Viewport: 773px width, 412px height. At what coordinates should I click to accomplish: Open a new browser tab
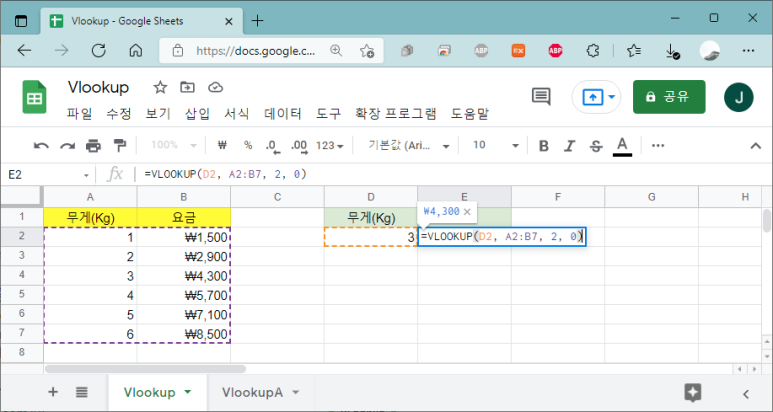pyautogui.click(x=257, y=21)
